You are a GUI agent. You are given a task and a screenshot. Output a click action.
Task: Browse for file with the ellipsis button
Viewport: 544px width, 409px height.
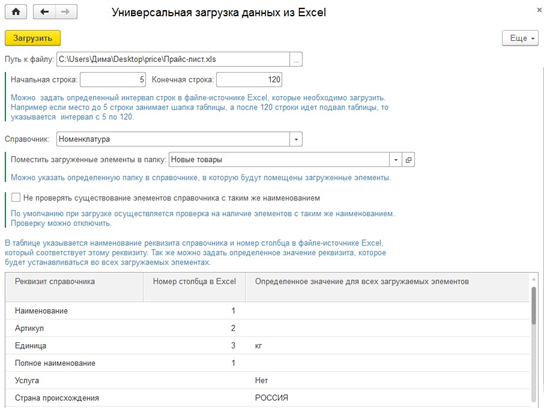click(x=296, y=59)
